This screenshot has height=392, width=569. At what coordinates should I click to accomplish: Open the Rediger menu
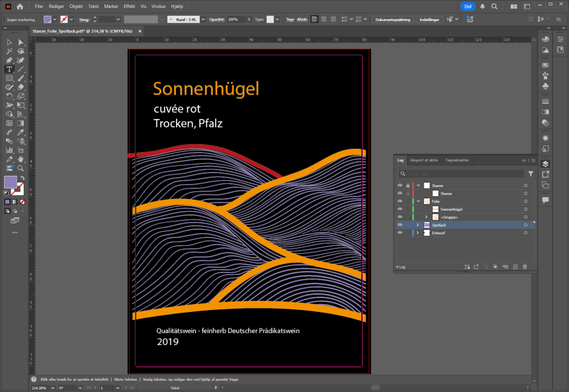tap(56, 7)
